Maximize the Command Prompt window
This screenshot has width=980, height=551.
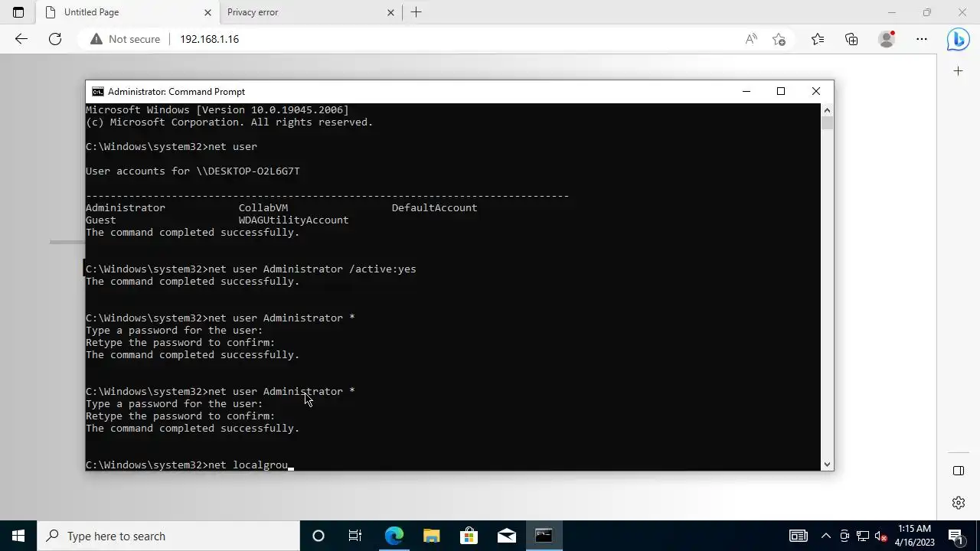(x=781, y=92)
